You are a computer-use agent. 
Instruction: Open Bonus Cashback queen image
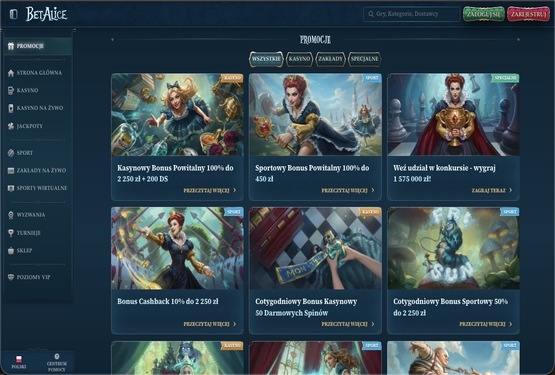pyautogui.click(x=177, y=249)
